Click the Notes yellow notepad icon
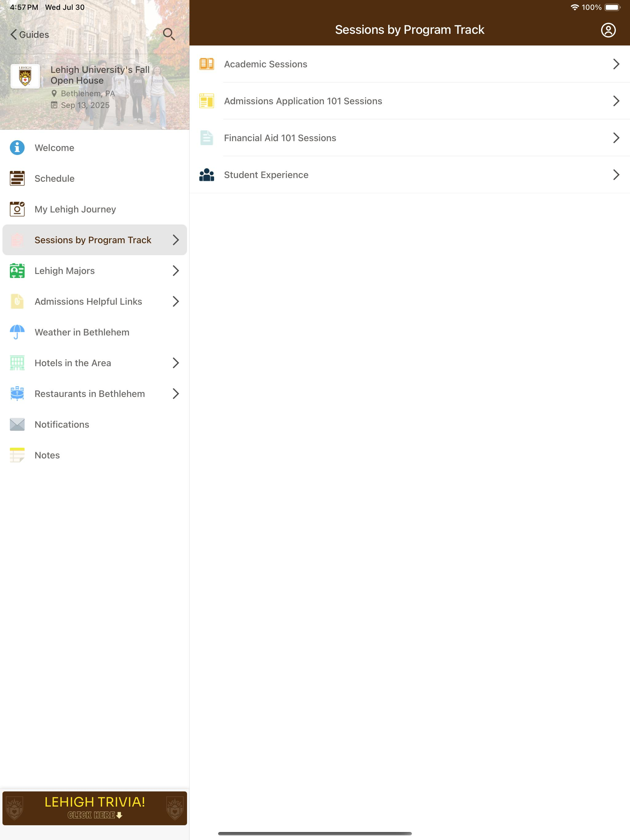 click(17, 455)
